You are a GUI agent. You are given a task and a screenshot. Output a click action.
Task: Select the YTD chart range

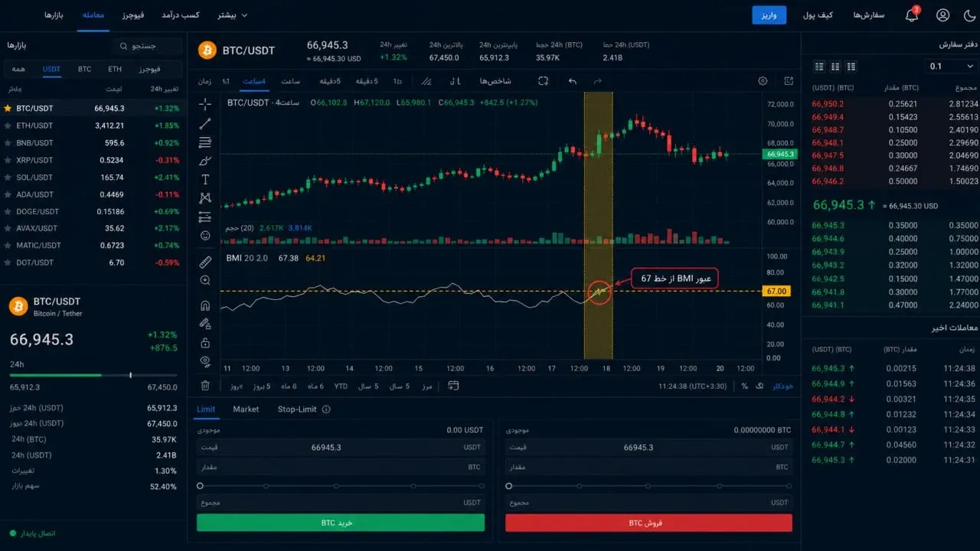pyautogui.click(x=341, y=386)
